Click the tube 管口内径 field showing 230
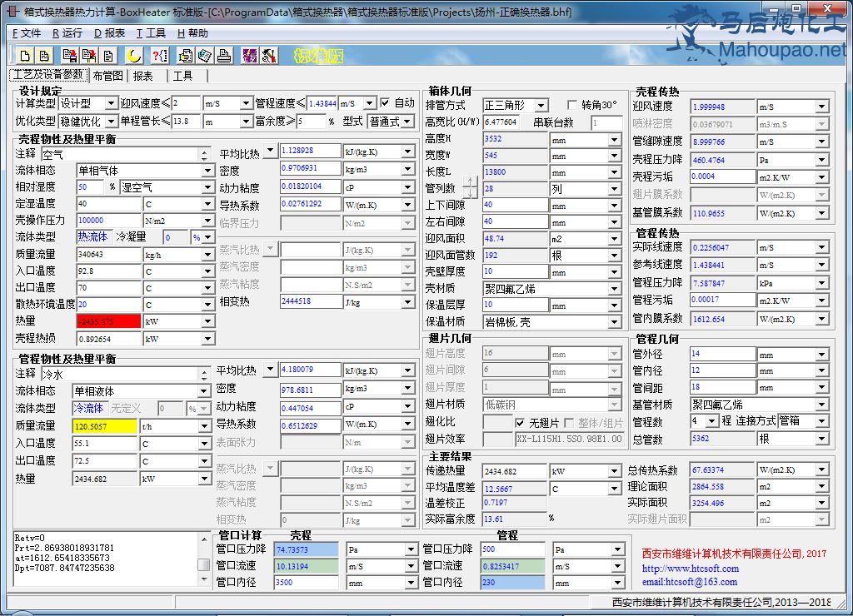This screenshot has height=616, width=853. (512, 583)
